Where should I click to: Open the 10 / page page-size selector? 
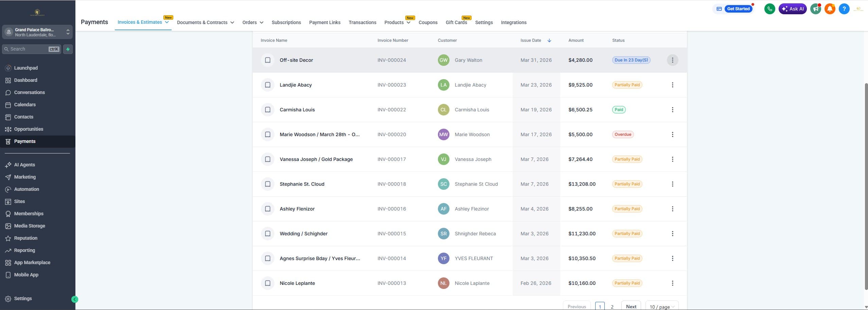(661, 306)
